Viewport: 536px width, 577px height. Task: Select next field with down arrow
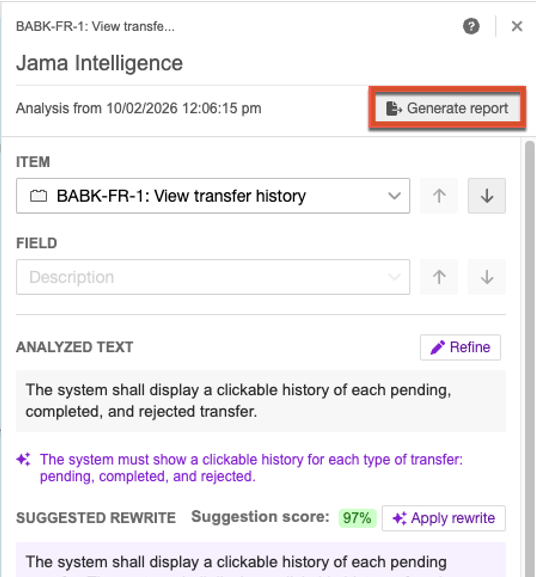[x=487, y=277]
